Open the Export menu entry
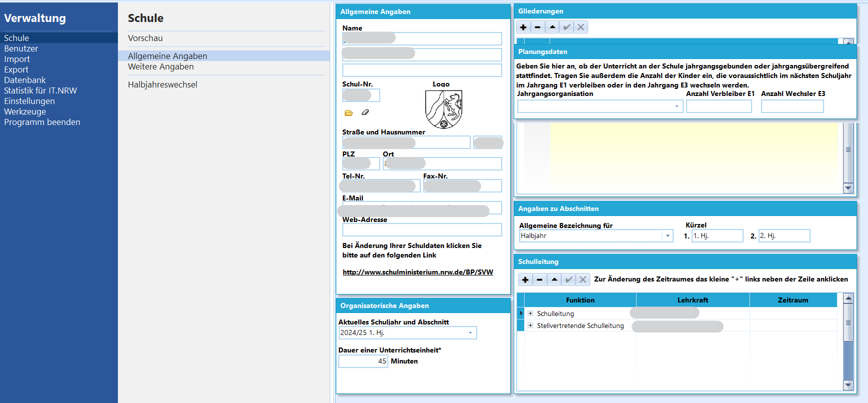The width and height of the screenshot is (868, 403). 16,69
